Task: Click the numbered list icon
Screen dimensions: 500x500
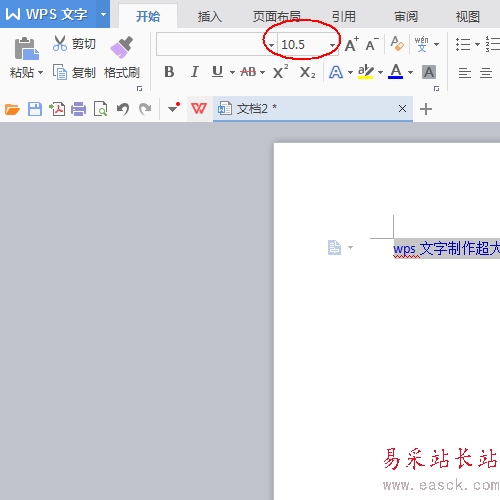Action: (x=493, y=44)
